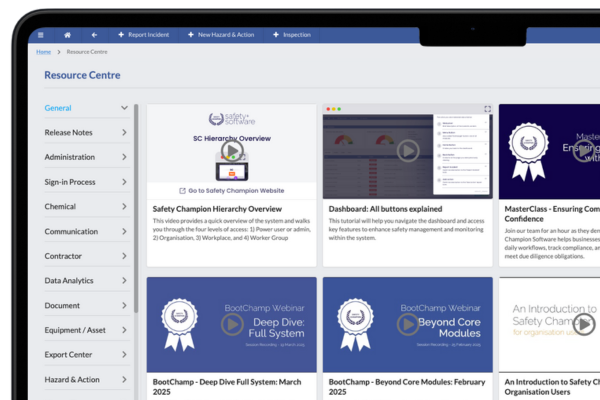This screenshot has height=400, width=600.
Task: Expand the Data Analytics category
Action: (x=124, y=281)
